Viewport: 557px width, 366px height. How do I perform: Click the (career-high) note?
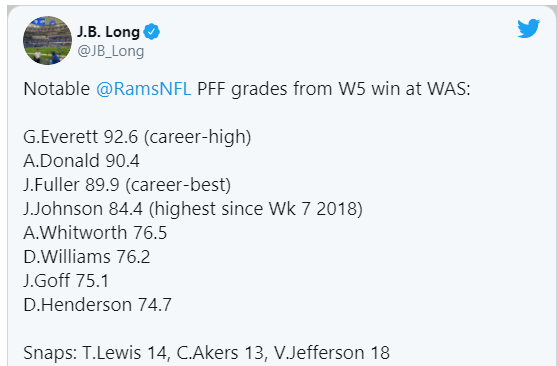[x=198, y=137]
